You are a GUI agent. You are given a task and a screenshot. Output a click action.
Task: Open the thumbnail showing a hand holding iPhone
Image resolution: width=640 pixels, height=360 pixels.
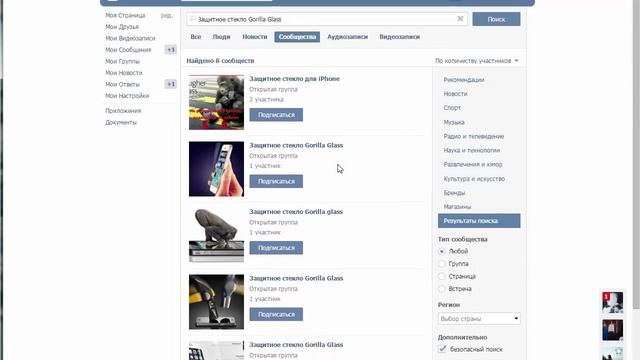[x=216, y=169]
